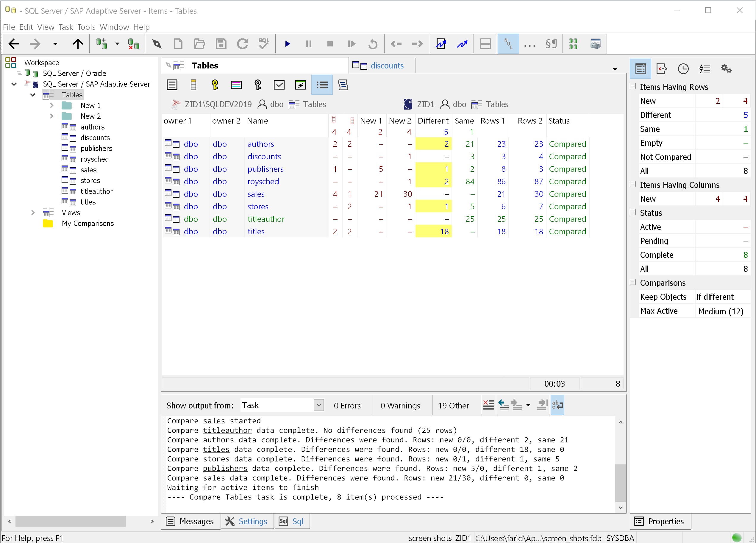Click the step-forward play icon

[351, 44]
